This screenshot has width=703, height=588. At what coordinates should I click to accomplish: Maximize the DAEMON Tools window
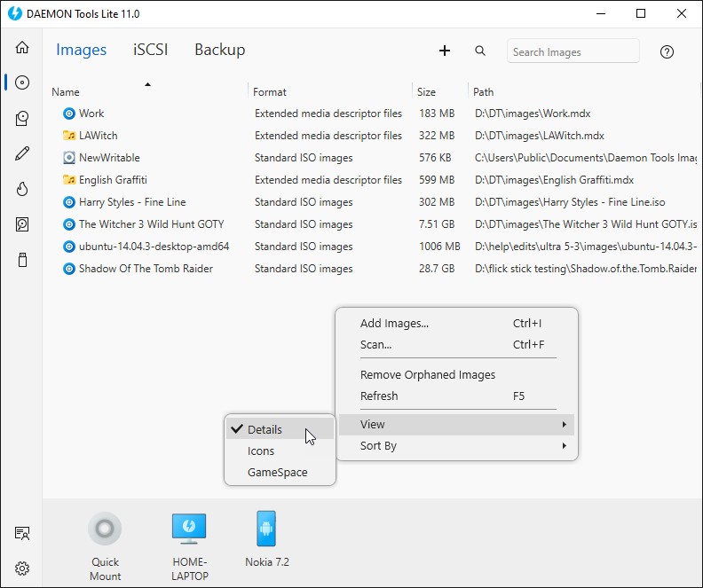(x=641, y=13)
